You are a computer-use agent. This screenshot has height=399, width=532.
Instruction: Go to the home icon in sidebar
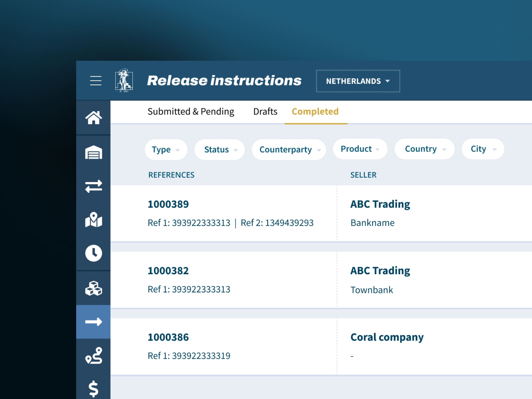(x=94, y=118)
